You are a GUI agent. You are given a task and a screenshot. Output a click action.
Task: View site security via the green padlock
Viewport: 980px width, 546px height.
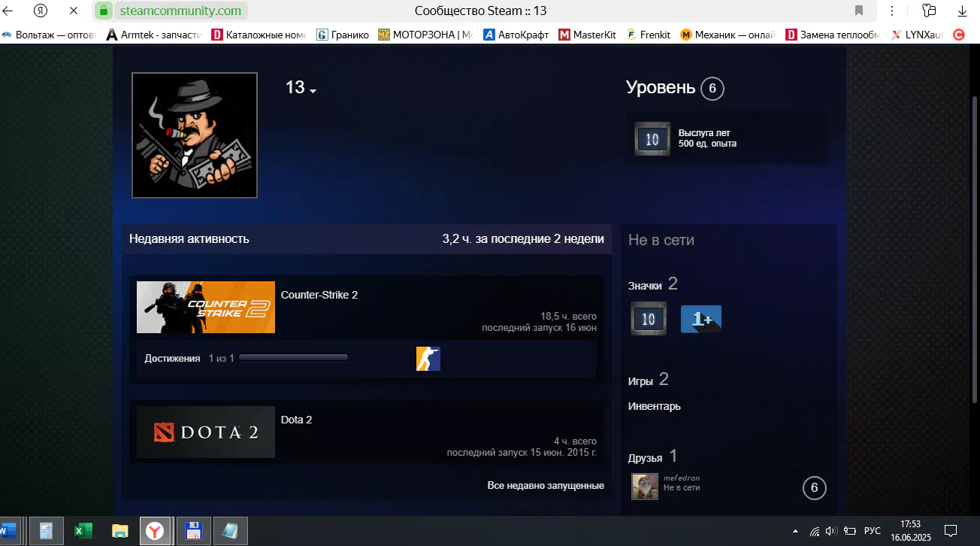104,11
